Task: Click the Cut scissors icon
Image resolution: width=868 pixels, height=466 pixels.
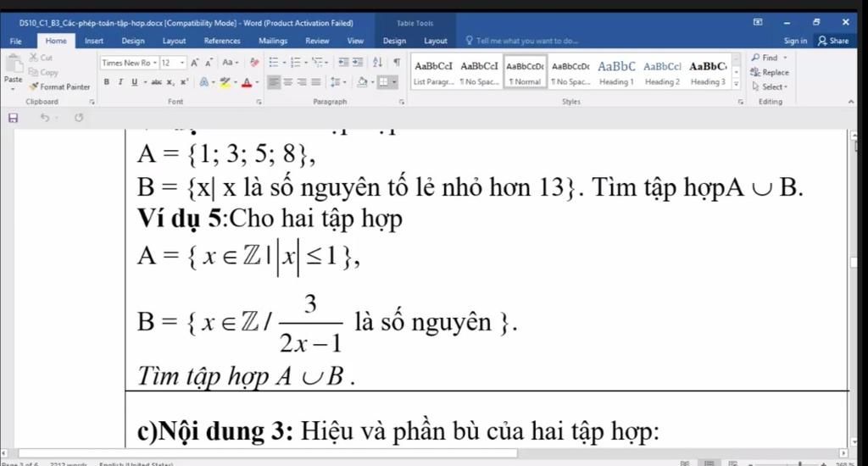Action: point(34,57)
